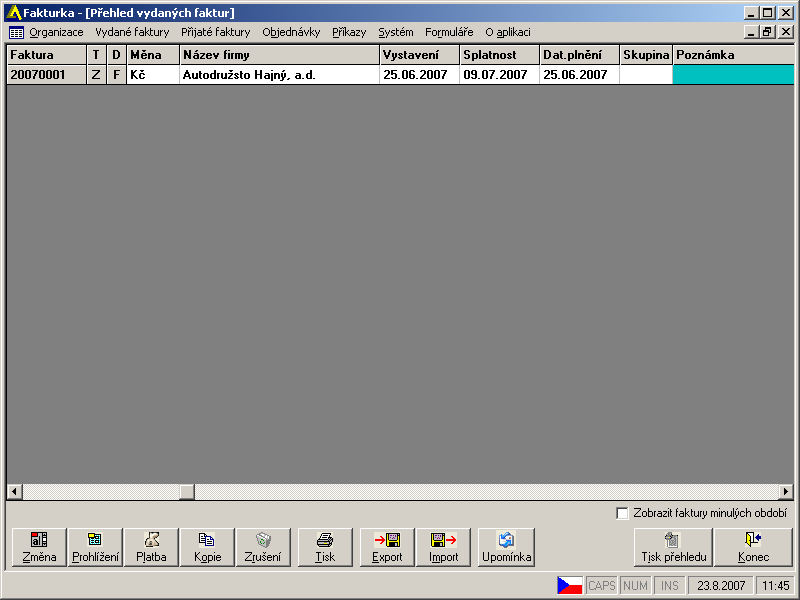
Task: Click the Skupina column header
Action: 646,55
